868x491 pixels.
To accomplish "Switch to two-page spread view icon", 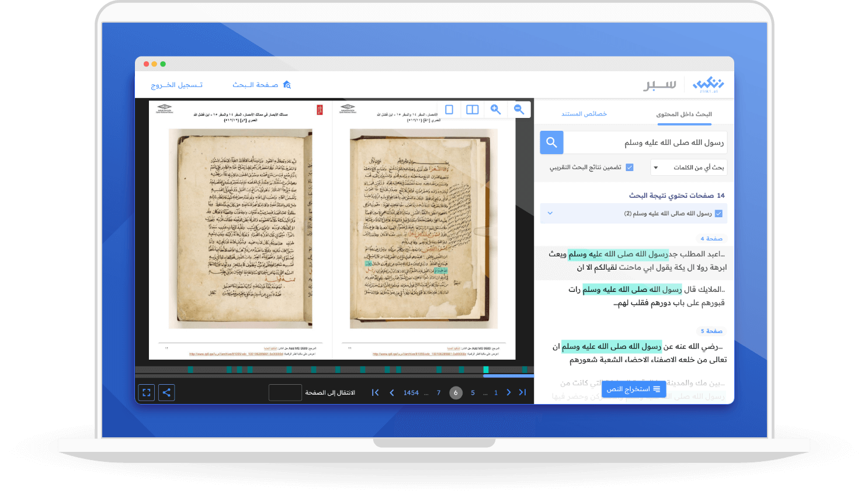I will coord(472,109).
